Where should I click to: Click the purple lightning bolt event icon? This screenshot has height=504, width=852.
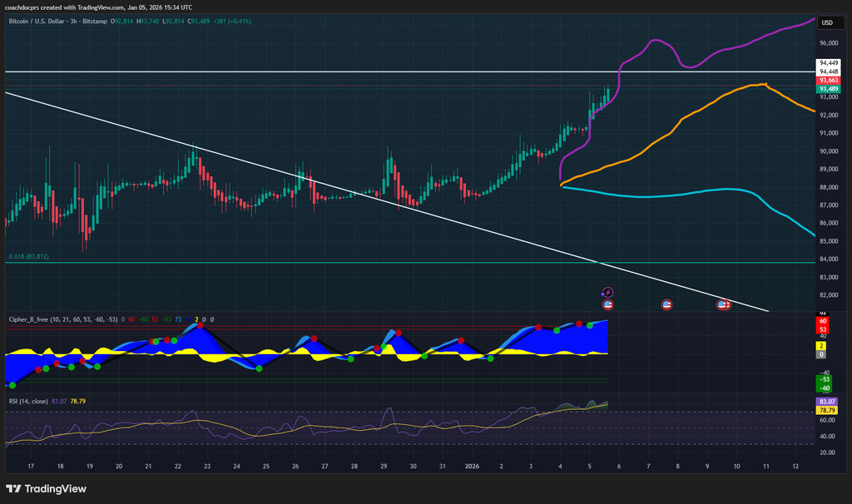click(x=607, y=293)
